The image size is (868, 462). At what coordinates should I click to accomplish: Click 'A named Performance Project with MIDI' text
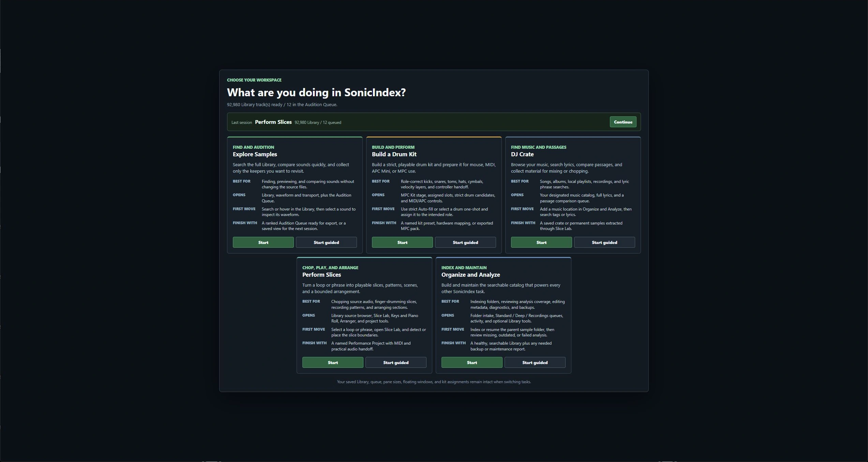pyautogui.click(x=371, y=346)
